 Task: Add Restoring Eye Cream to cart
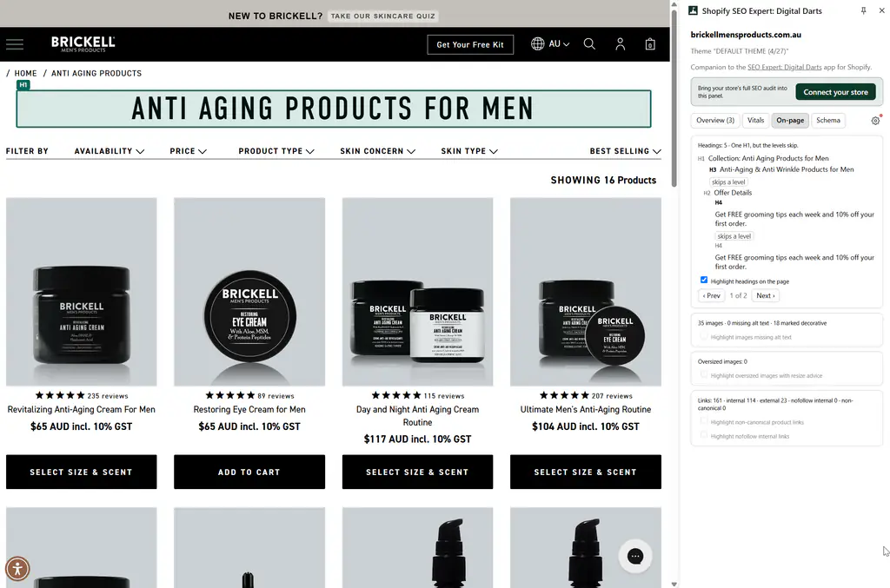tap(249, 472)
